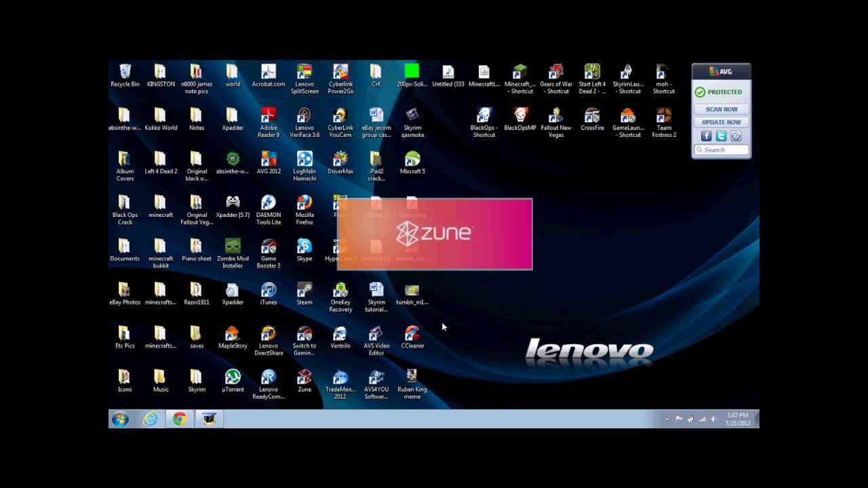Open DAEMON Tools Lite
The height and width of the screenshot is (488, 868).
tap(269, 210)
